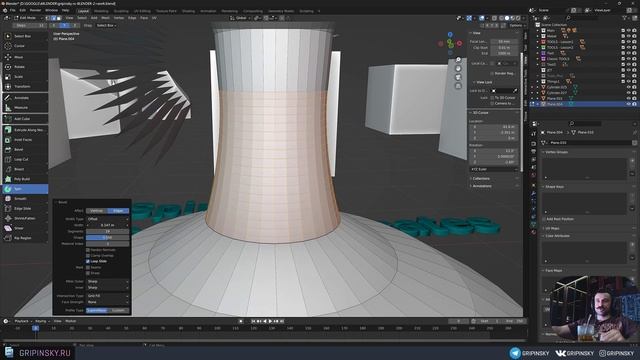Click the Focal Length field

coord(504,41)
